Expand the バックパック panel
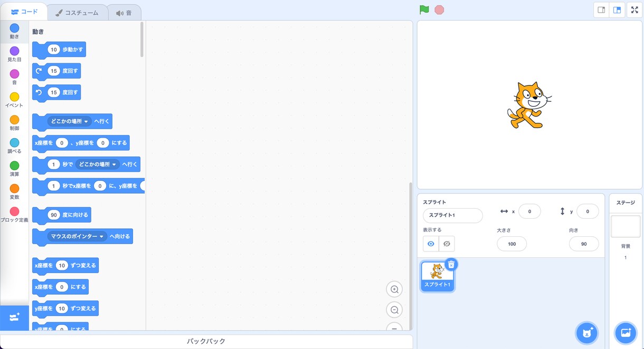This screenshot has width=644, height=349. (x=206, y=342)
